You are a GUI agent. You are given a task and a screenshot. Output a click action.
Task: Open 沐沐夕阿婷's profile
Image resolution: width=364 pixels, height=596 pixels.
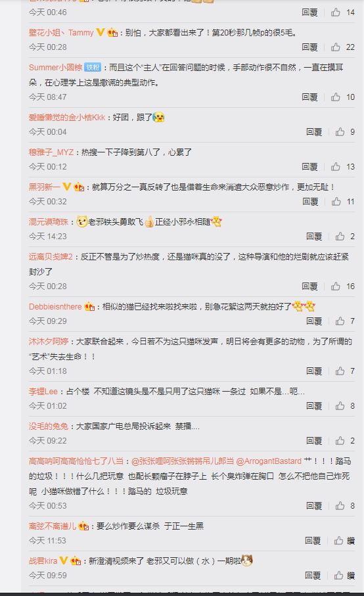click(49, 341)
